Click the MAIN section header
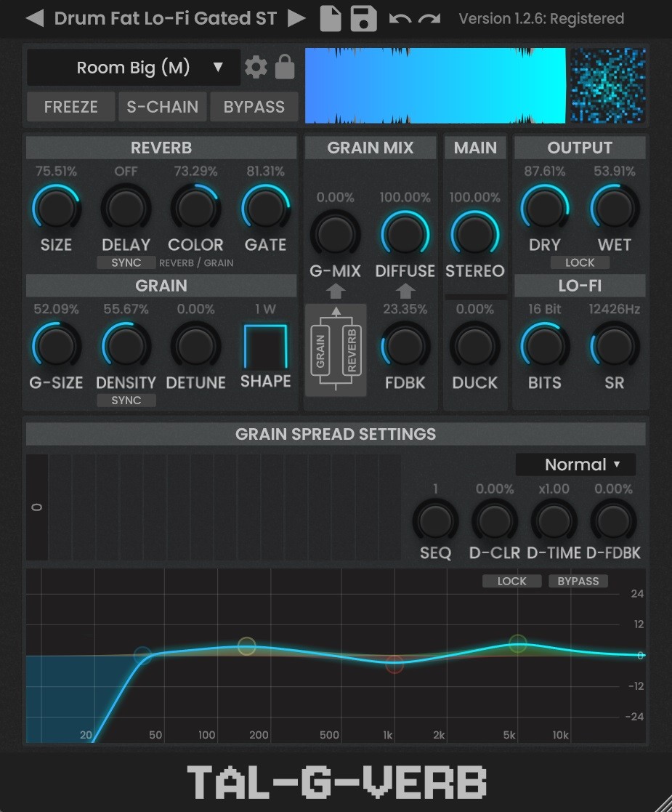Viewport: 672px width, 812px height. pos(475,148)
